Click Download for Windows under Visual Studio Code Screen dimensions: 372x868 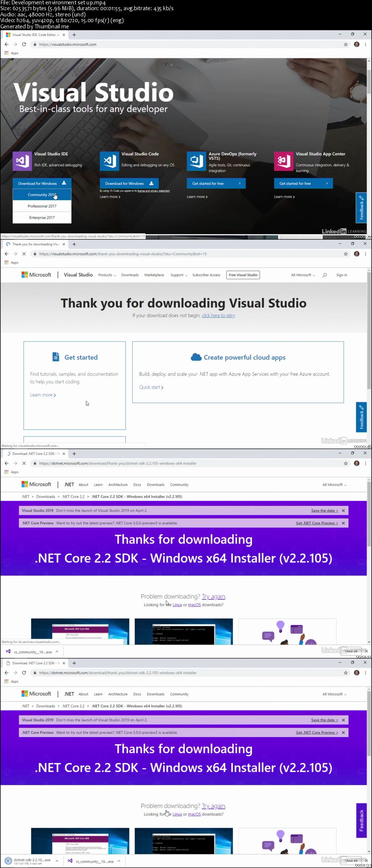pyautogui.click(x=129, y=183)
